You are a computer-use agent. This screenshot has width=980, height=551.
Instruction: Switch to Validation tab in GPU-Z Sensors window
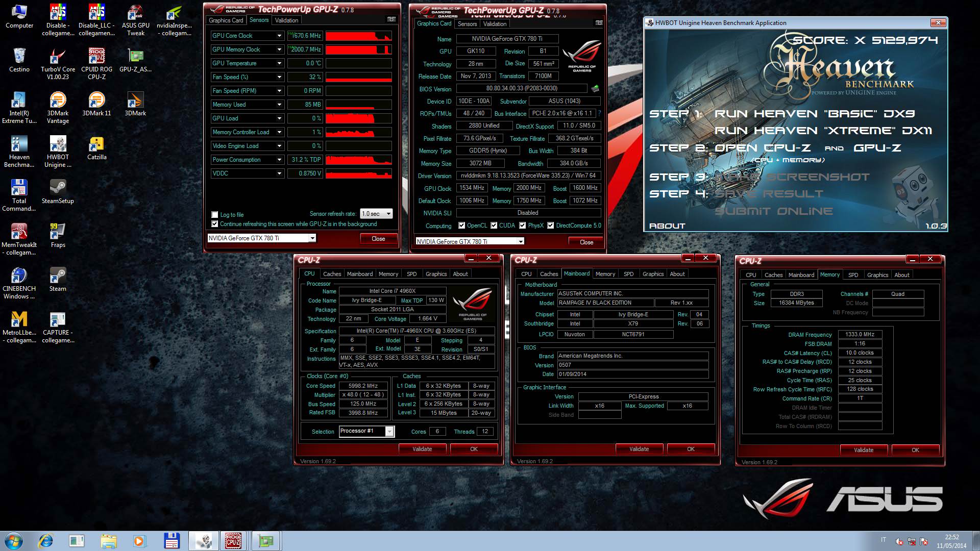pyautogui.click(x=286, y=20)
